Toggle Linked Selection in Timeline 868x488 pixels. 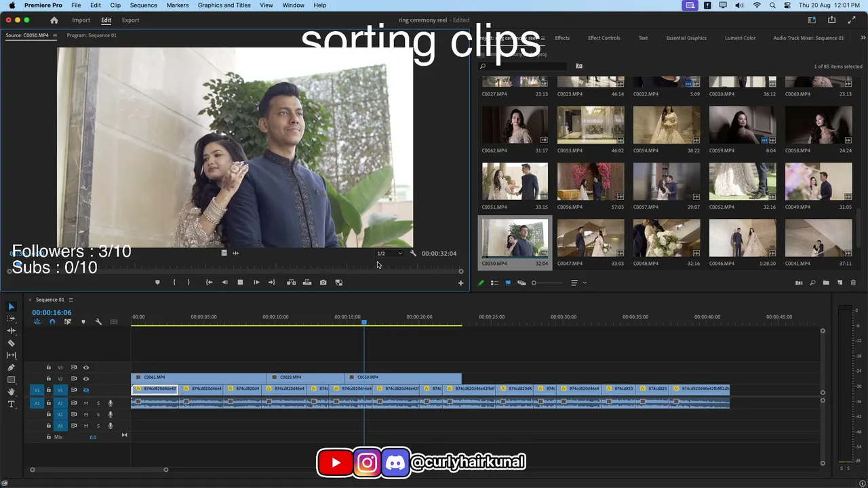point(68,322)
